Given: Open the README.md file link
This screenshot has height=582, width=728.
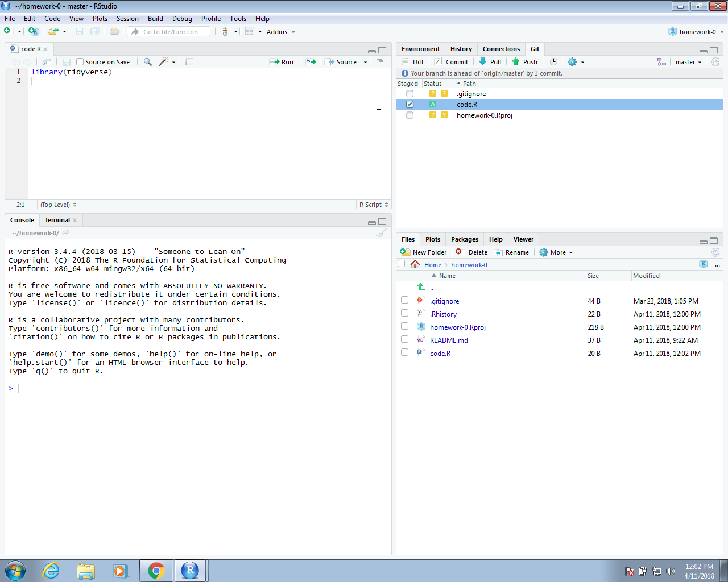Looking at the screenshot, I should [449, 340].
